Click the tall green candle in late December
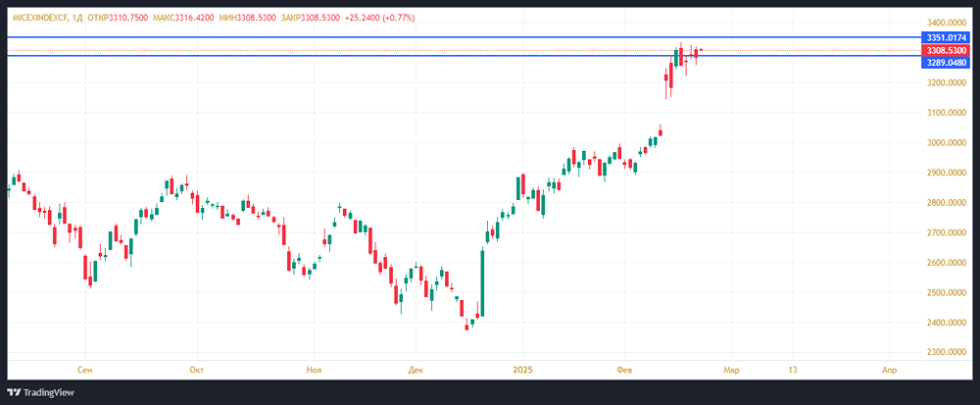This screenshot has width=980, height=405. click(483, 282)
